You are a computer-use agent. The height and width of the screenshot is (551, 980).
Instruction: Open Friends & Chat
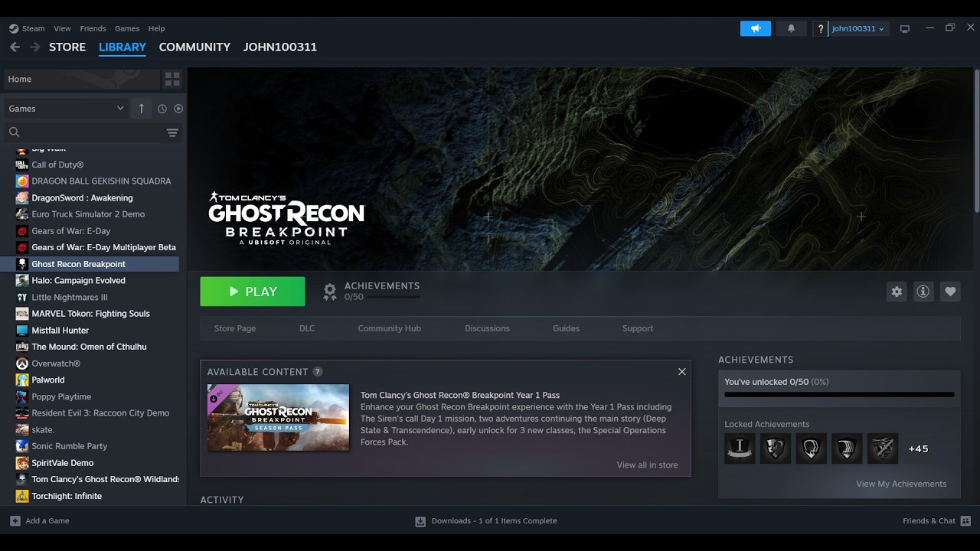[x=936, y=521]
